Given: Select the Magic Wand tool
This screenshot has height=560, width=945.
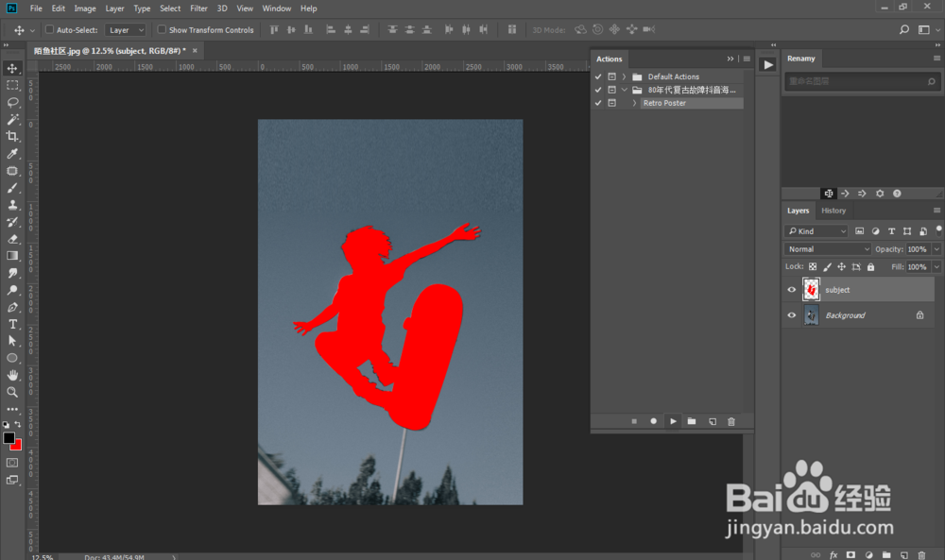Looking at the screenshot, I should tap(12, 119).
